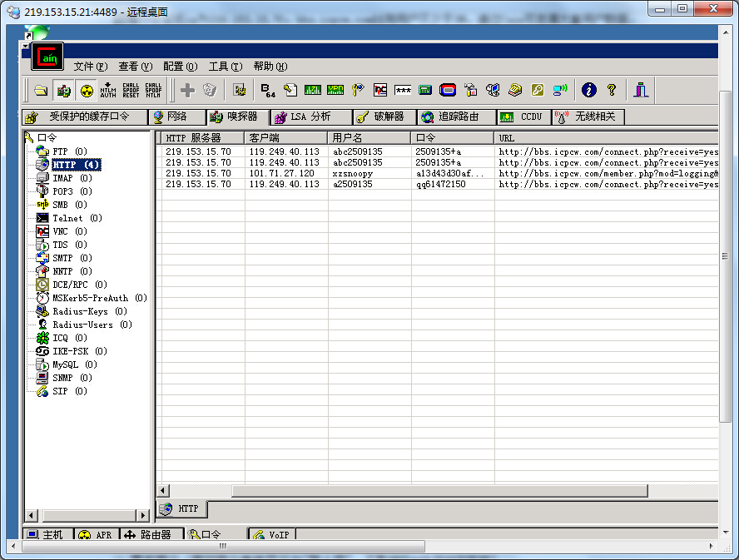Select the VoIP bottom tab
The image size is (739, 560).
[x=272, y=534]
